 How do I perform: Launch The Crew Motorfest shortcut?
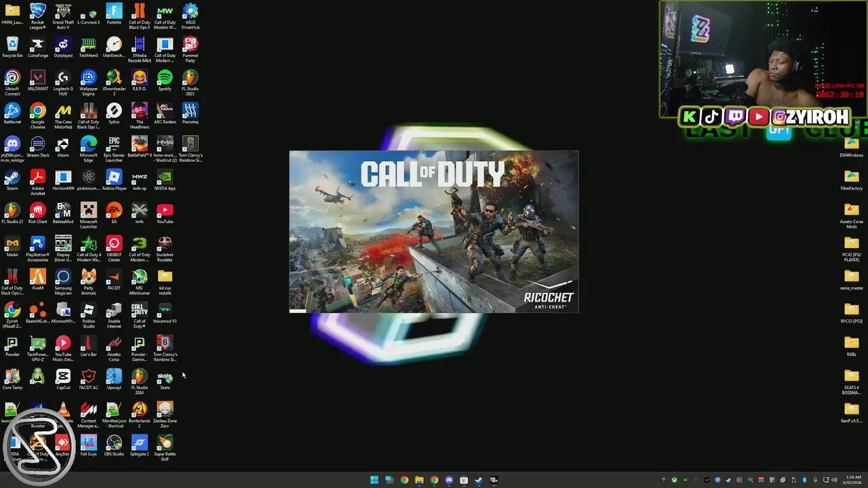point(63,115)
